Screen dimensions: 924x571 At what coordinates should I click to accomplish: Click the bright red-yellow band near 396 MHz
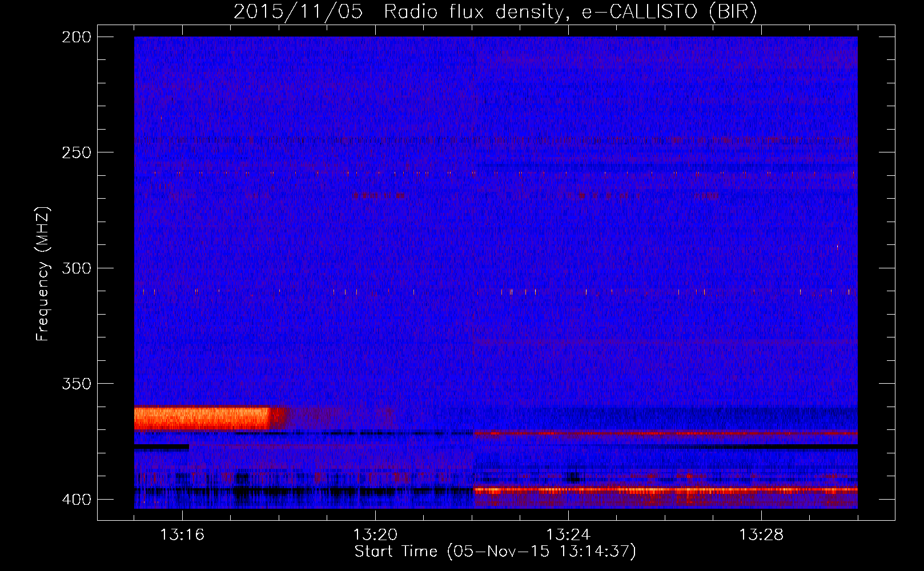[665, 490]
